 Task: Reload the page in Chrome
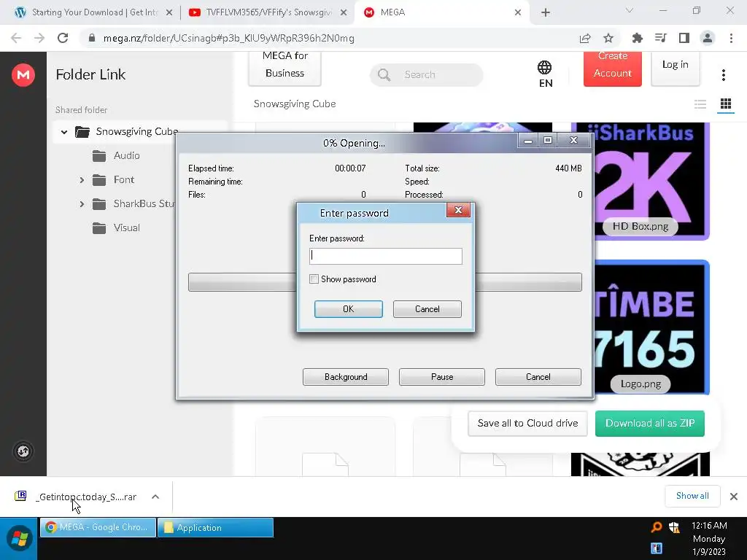click(x=63, y=38)
